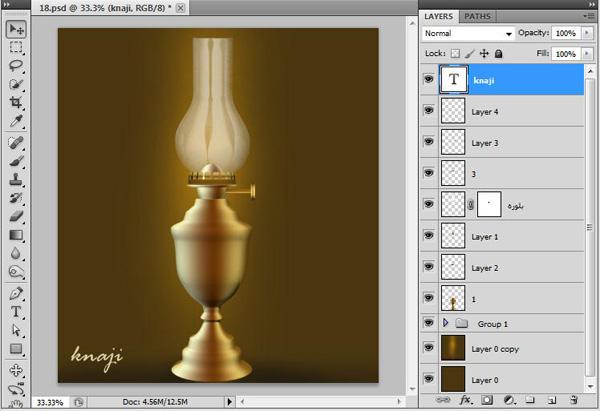This screenshot has height=411, width=600.
Task: Expand the Group 1 folder
Action: coord(445,324)
